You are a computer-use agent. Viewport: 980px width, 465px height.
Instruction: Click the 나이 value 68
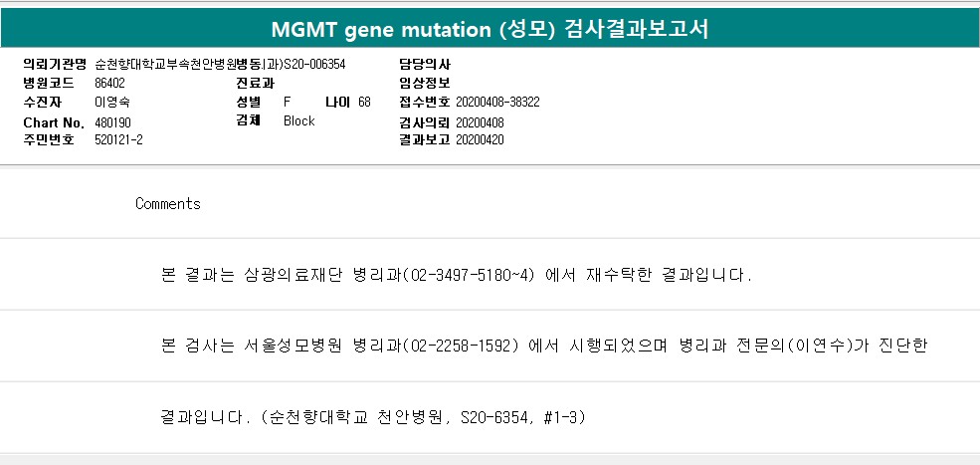(364, 103)
